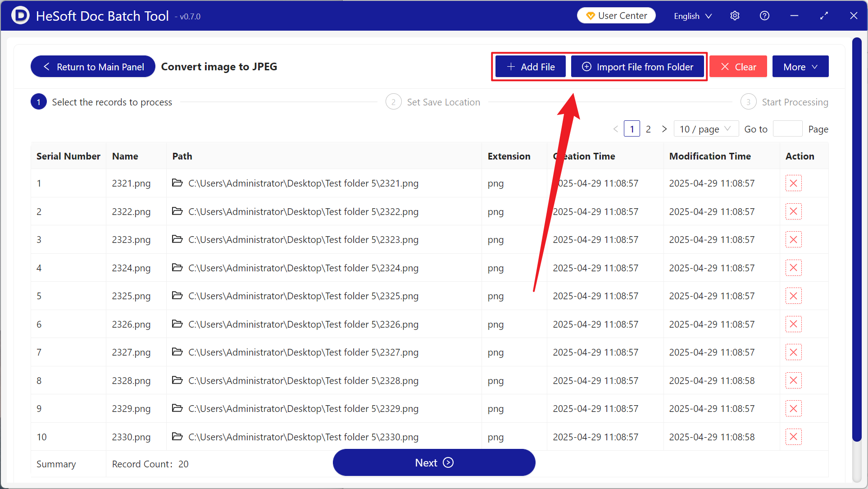Click file name 2325.png in table

tap(131, 296)
